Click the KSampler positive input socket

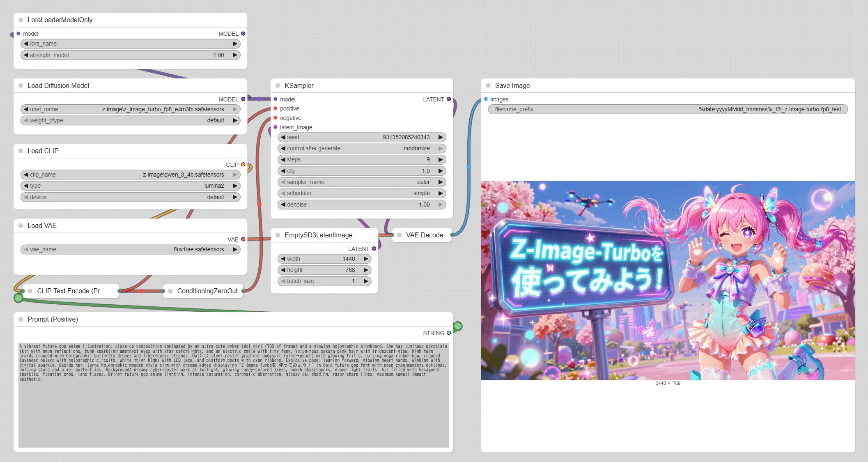[x=276, y=108]
